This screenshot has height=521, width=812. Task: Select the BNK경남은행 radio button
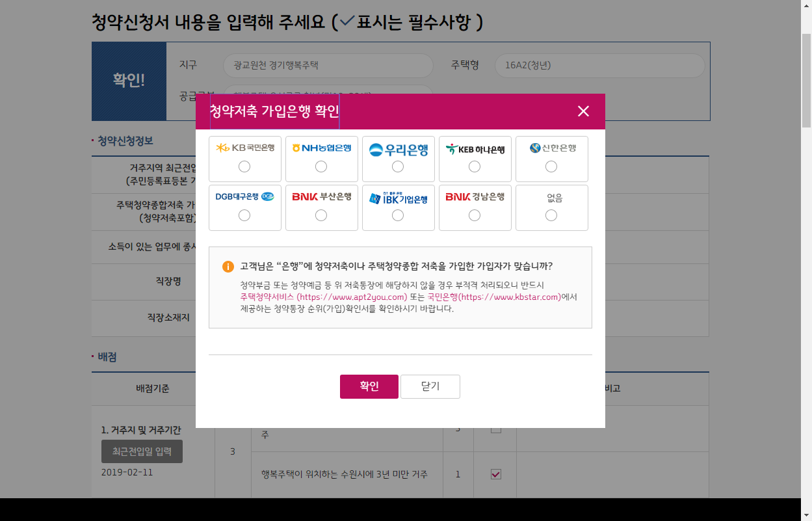point(475,215)
